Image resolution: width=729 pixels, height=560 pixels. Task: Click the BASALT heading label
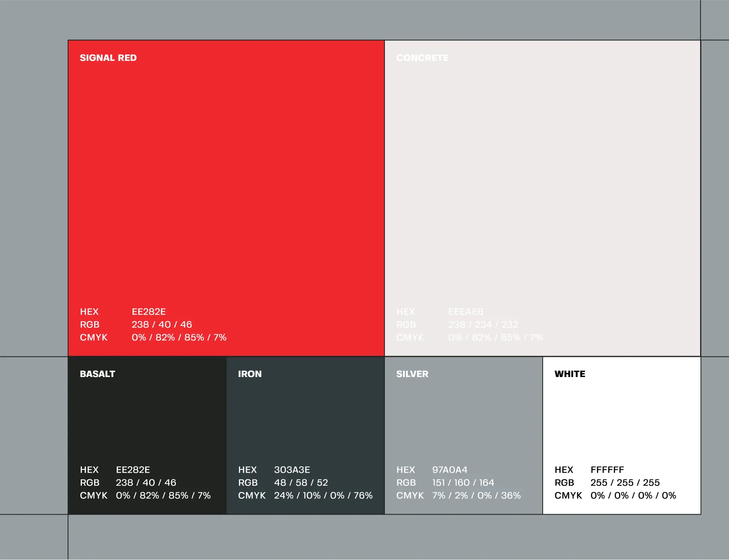point(97,374)
